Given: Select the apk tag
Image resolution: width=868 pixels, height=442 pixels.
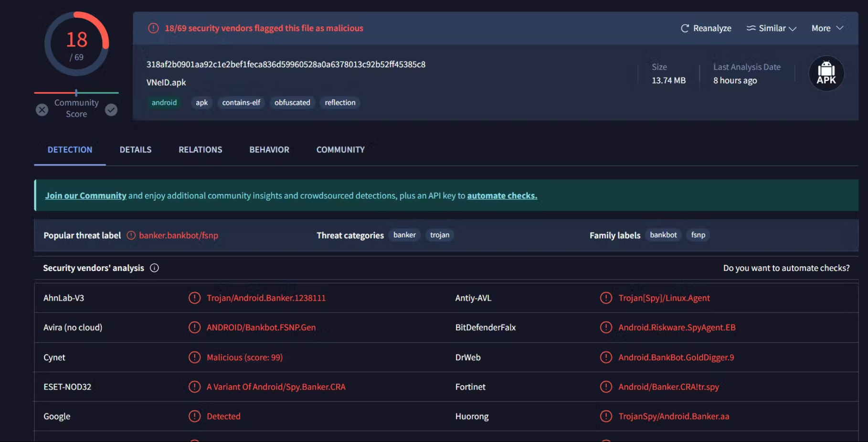Looking at the screenshot, I should pos(202,103).
